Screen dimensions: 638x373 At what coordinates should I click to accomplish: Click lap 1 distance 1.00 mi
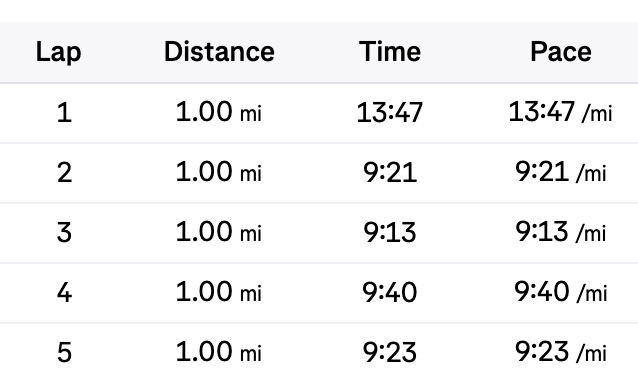[219, 112]
